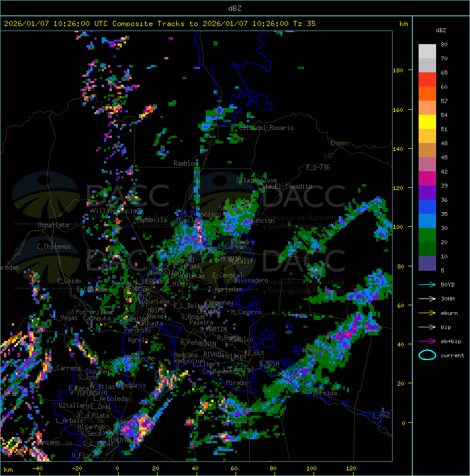Pick the gold 48–51 dBZ legend swatch
This screenshot has width=470, height=476.
[x=427, y=136]
